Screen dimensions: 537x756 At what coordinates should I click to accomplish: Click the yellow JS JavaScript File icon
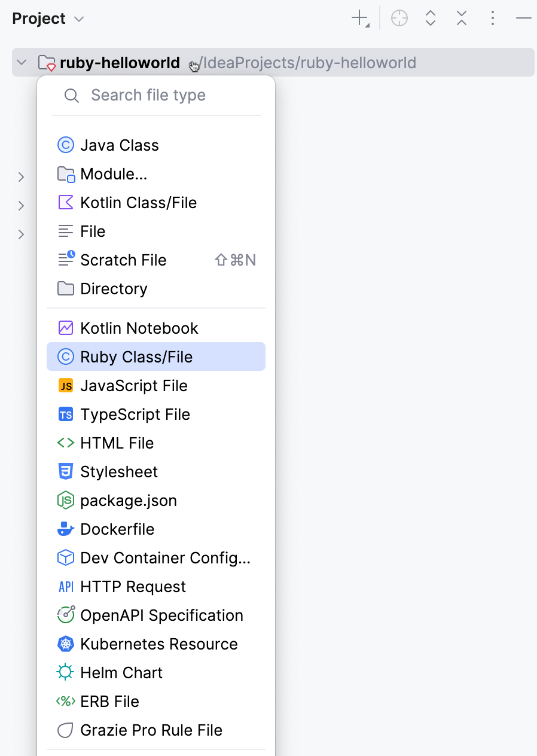pos(66,385)
